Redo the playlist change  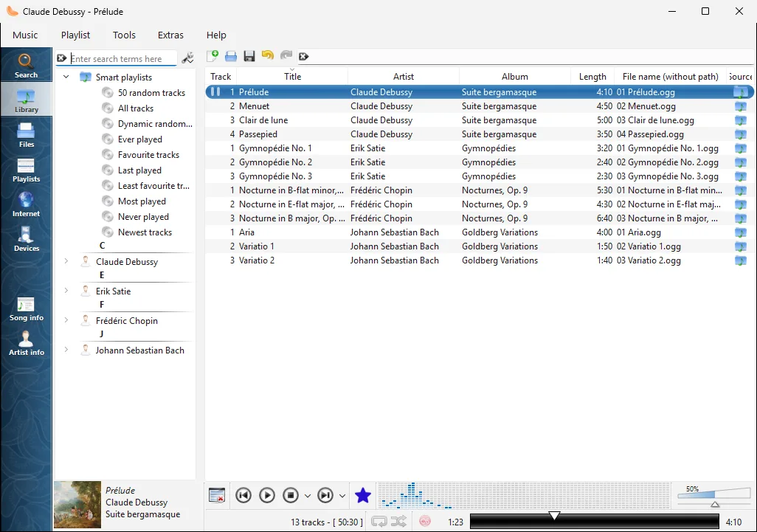(286, 55)
